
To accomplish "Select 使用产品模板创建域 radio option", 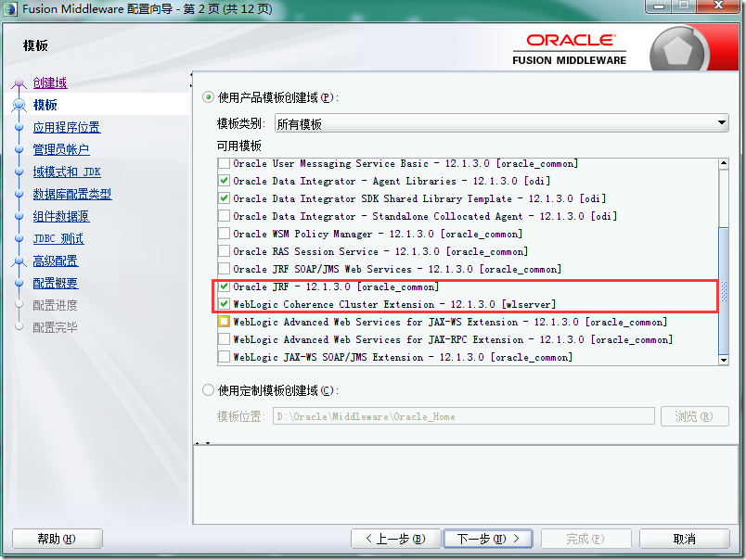I will coord(208,97).
